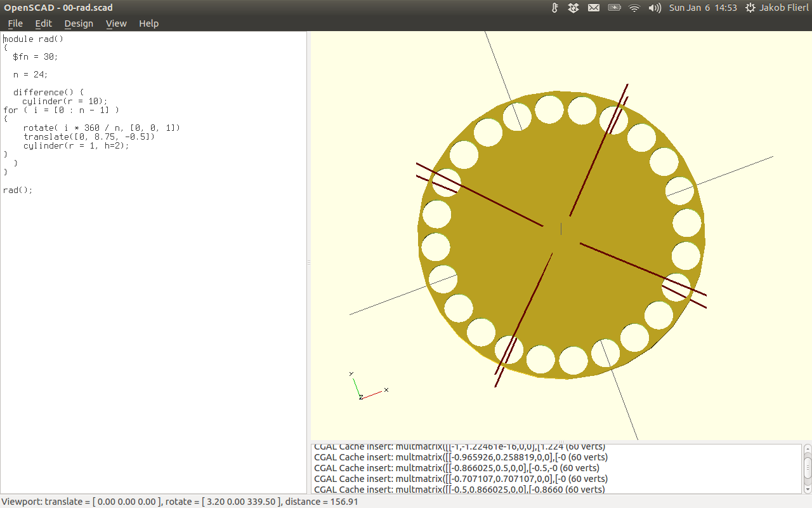Open the View menu
This screenshot has width=812, height=508.
click(116, 23)
